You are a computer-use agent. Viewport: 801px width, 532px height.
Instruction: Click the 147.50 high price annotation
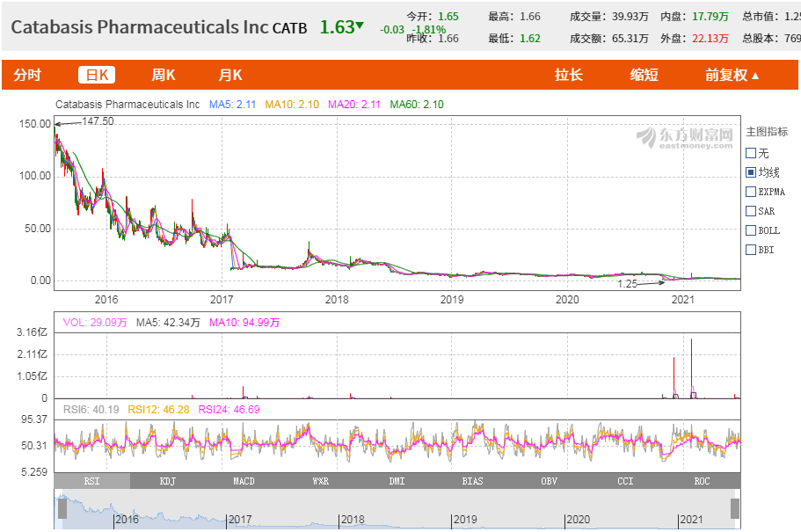(x=98, y=121)
